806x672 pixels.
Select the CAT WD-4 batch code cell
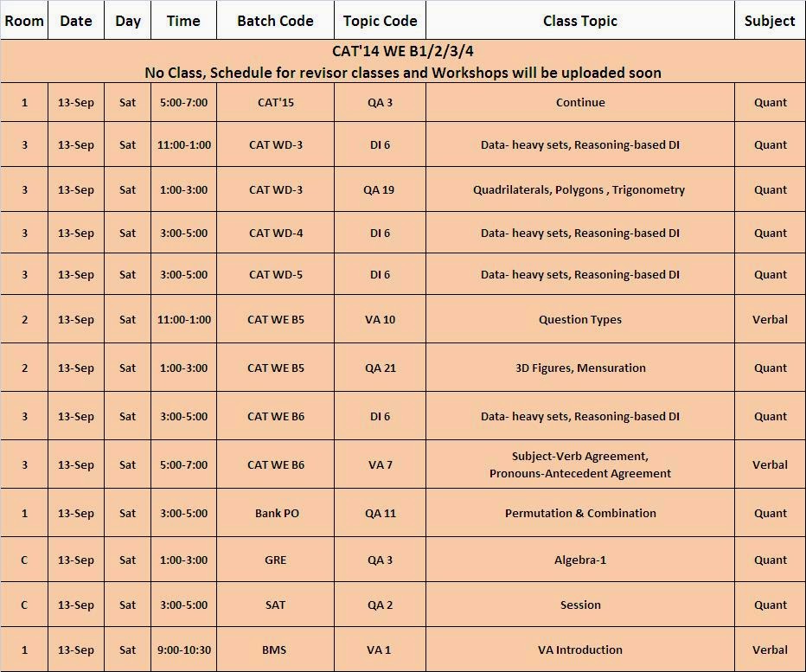click(276, 233)
